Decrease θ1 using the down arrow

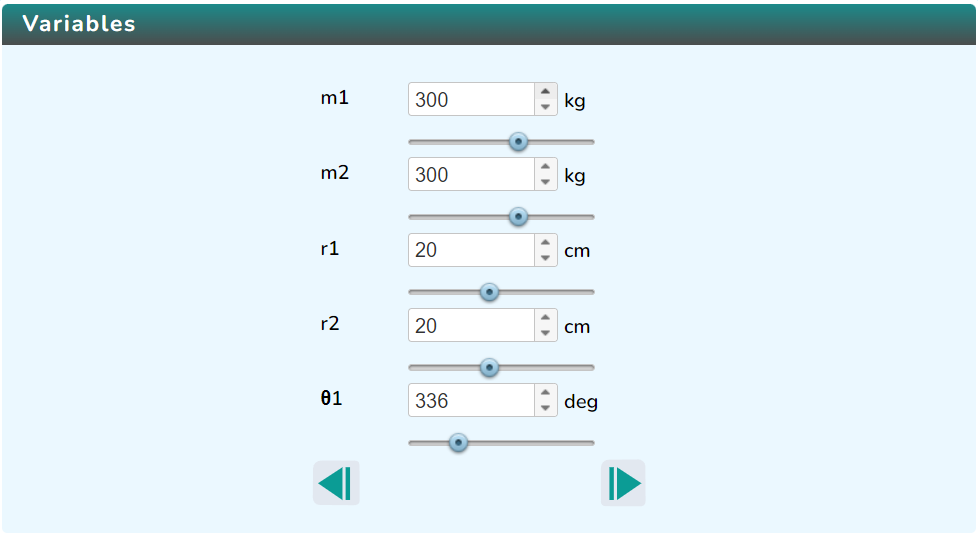point(545,408)
